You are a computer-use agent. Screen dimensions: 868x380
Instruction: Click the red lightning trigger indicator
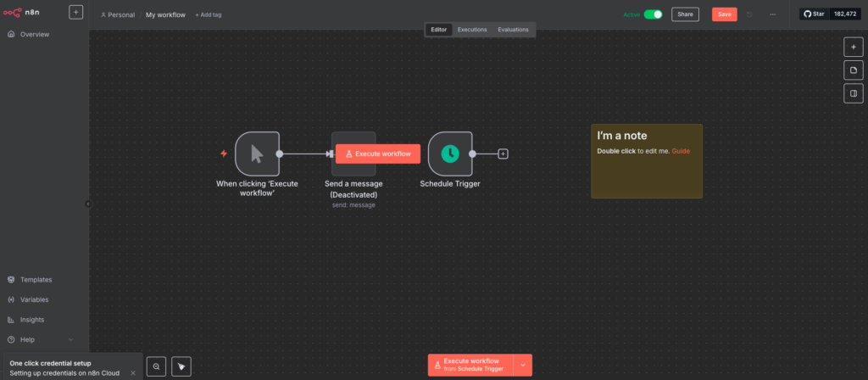click(x=224, y=154)
